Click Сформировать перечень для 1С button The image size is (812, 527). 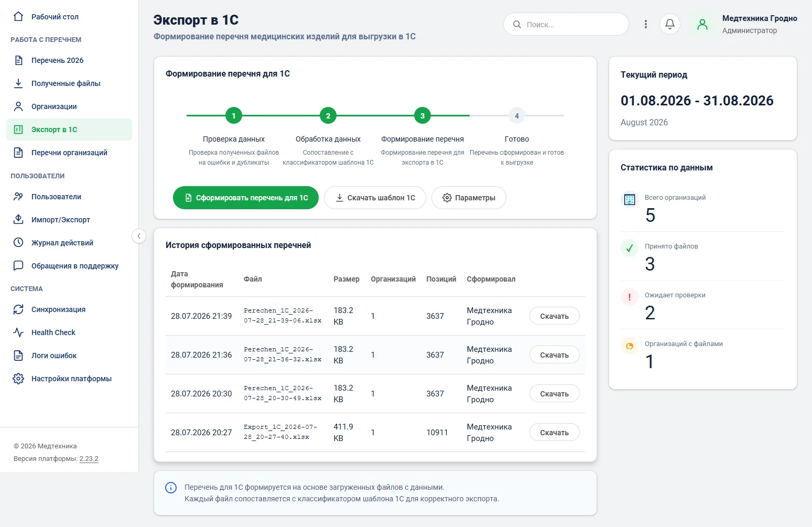246,198
